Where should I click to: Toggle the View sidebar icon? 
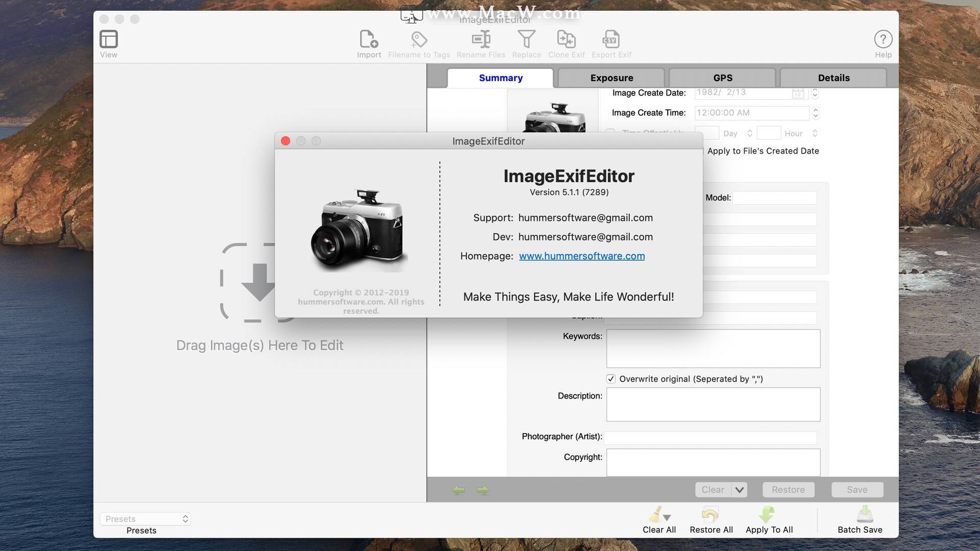click(109, 39)
